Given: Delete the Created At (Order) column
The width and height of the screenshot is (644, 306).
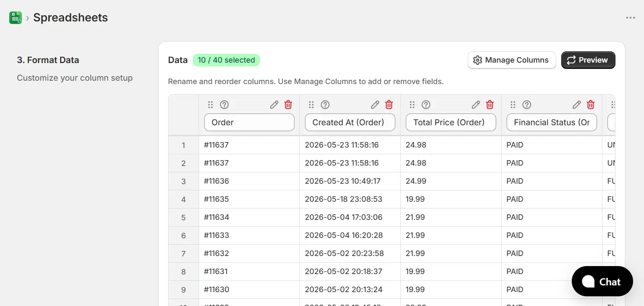Looking at the screenshot, I should (x=389, y=105).
